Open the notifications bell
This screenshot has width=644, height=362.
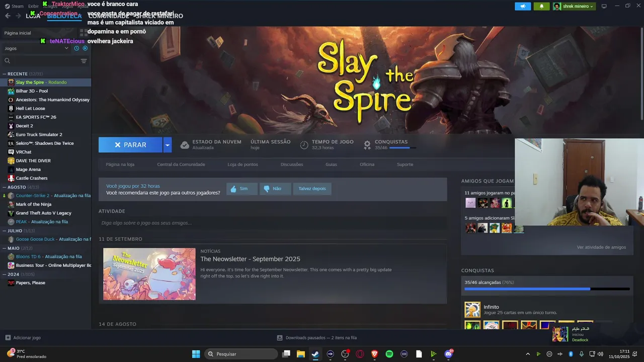pyautogui.click(x=541, y=6)
